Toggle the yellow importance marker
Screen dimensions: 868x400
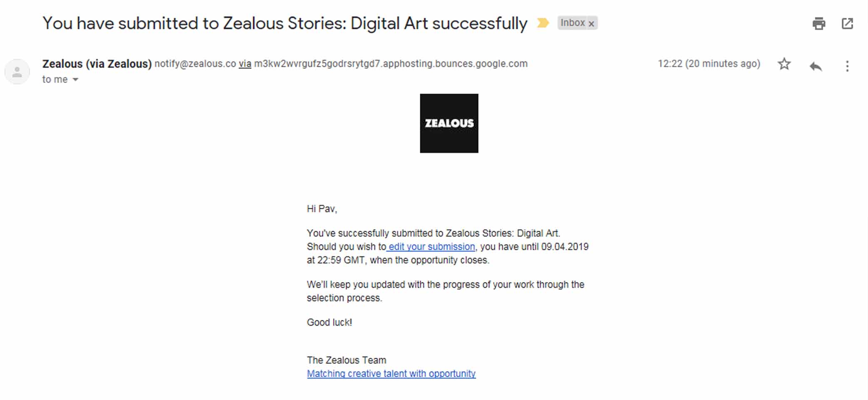543,23
